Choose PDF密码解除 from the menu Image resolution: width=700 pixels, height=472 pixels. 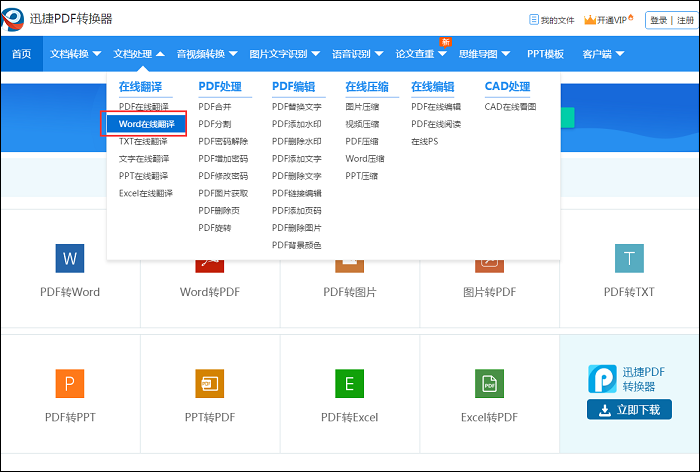point(223,141)
